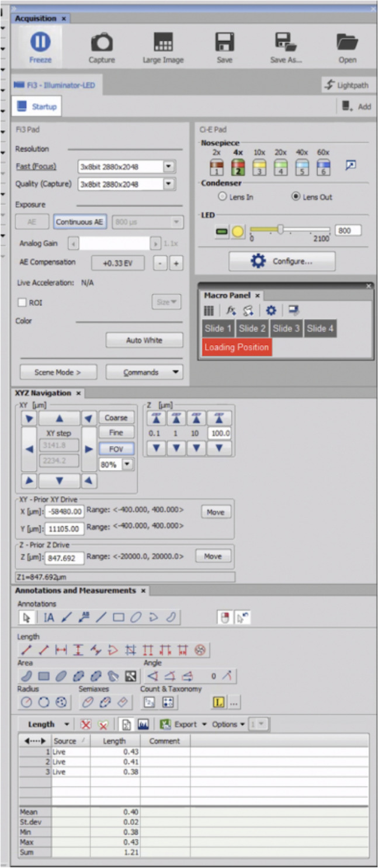Click the Z position input field
Screen dimensions: 378x868
(x=64, y=558)
